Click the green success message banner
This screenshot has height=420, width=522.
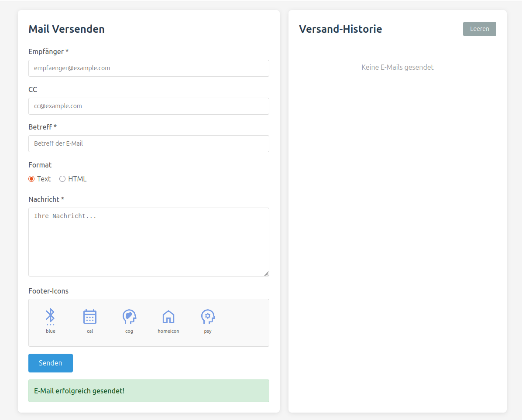coord(148,391)
